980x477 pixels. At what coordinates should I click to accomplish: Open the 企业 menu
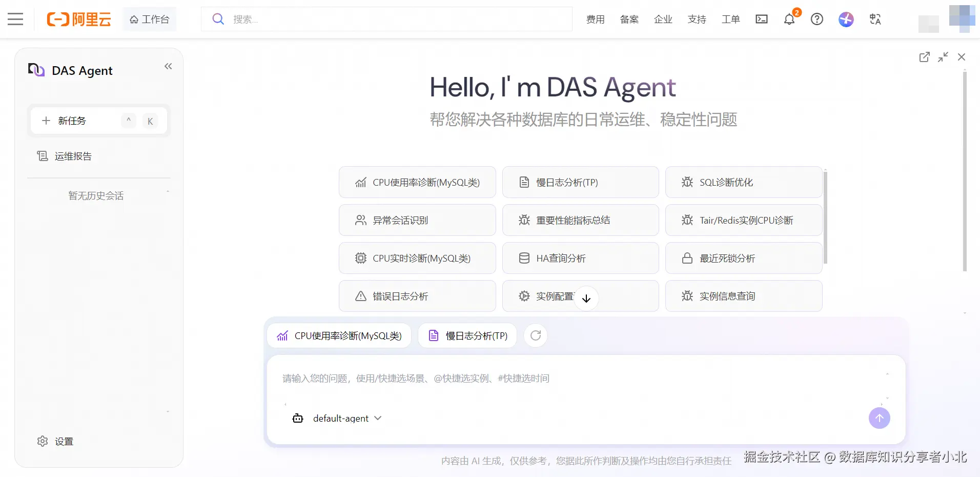[663, 19]
